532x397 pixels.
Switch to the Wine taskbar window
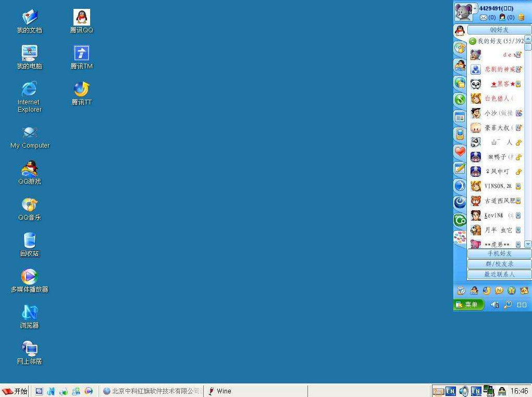tap(256, 391)
